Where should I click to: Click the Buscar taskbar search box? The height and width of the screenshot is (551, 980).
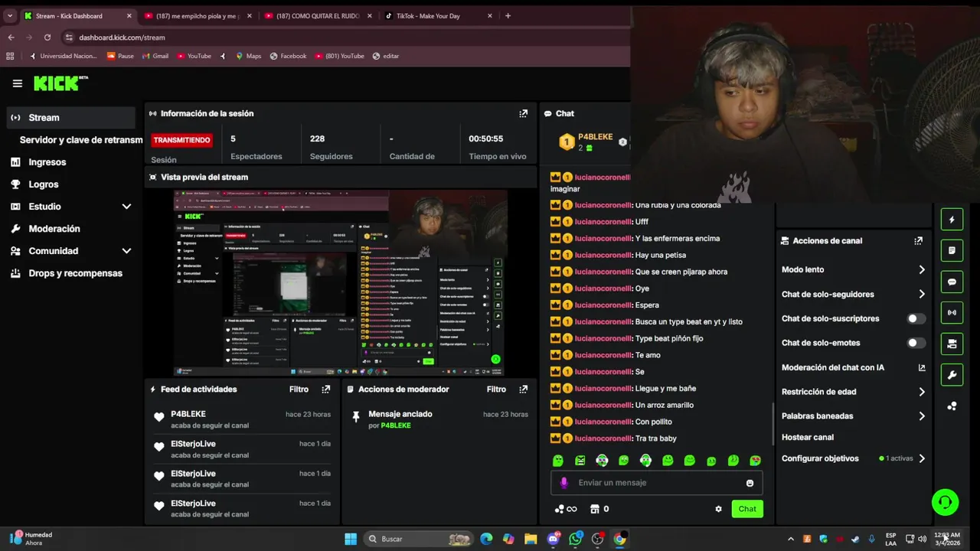tap(417, 539)
